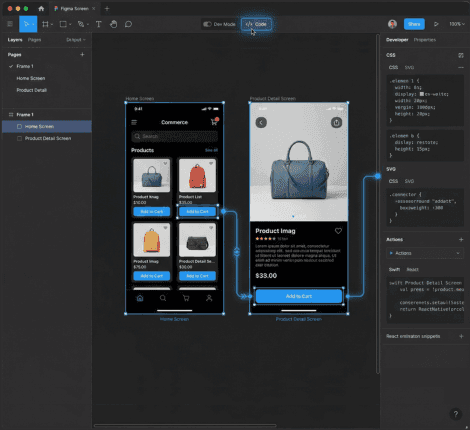Select the Rectangle shape tool
This screenshot has height=430, width=470.
[x=63, y=24]
